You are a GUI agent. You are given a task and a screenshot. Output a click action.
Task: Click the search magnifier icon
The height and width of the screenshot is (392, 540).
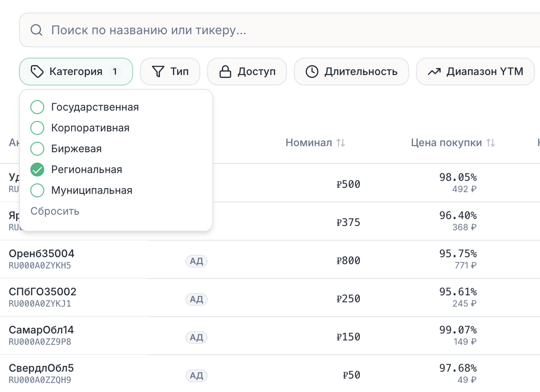coord(36,31)
